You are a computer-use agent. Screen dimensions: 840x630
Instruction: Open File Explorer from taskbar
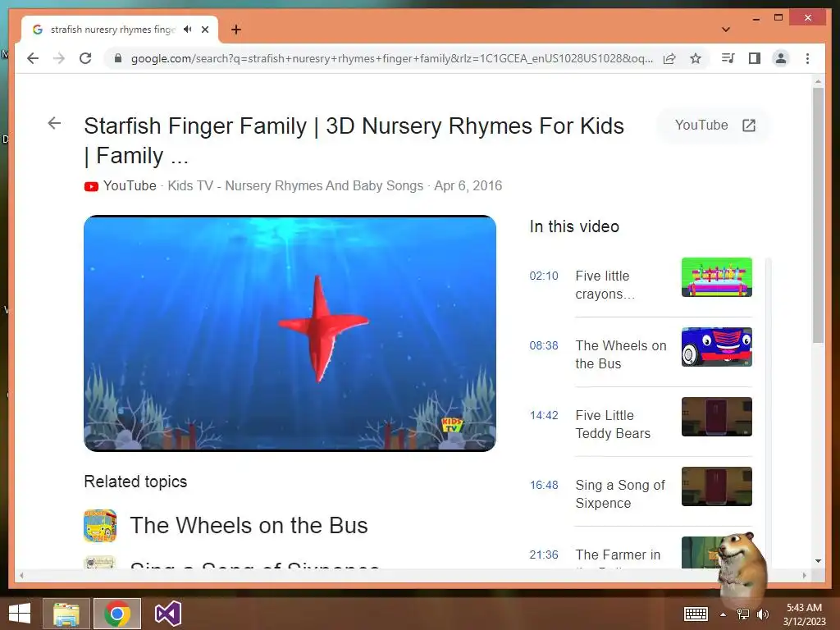pyautogui.click(x=66, y=614)
